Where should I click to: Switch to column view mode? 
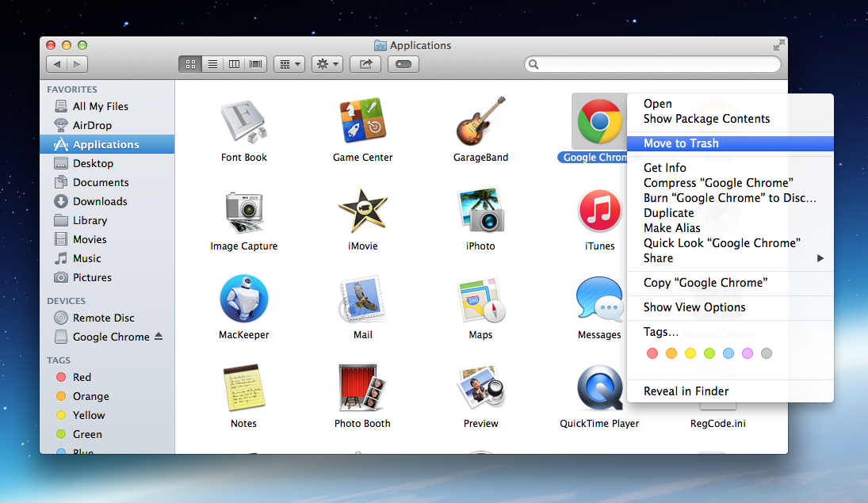click(234, 64)
